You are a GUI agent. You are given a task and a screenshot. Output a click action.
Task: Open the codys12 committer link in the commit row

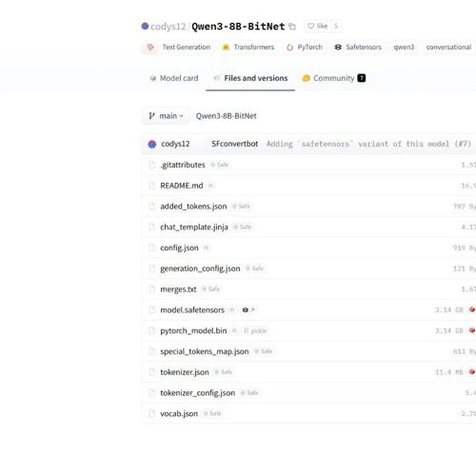tap(175, 144)
